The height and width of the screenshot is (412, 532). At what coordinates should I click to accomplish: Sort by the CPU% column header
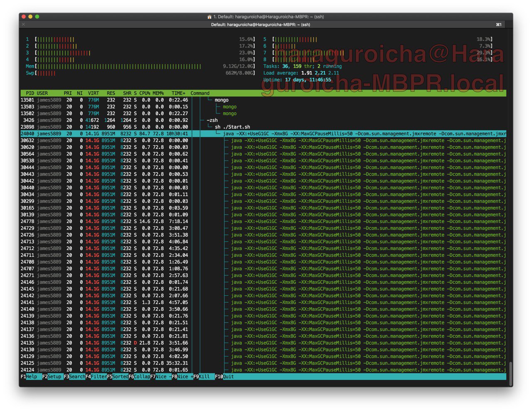click(145, 93)
